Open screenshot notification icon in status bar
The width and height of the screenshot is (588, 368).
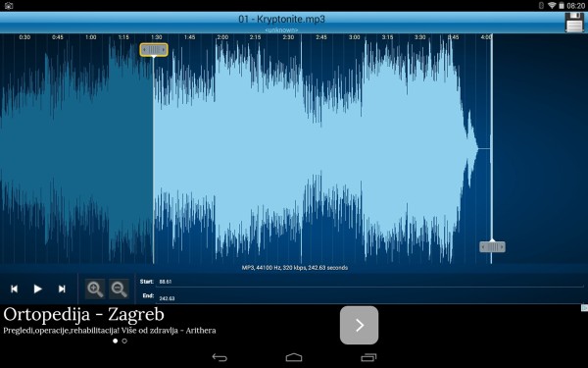pos(9,6)
